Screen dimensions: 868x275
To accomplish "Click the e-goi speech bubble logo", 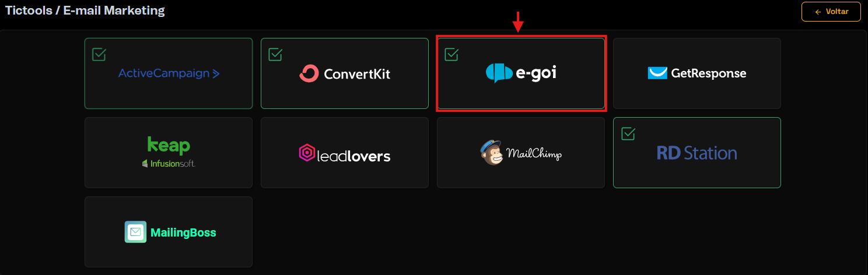I will click(499, 73).
